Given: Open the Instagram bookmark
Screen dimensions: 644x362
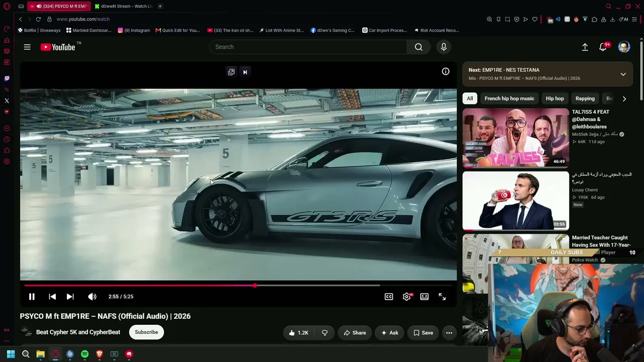Looking at the screenshot, I should tap(134, 30).
